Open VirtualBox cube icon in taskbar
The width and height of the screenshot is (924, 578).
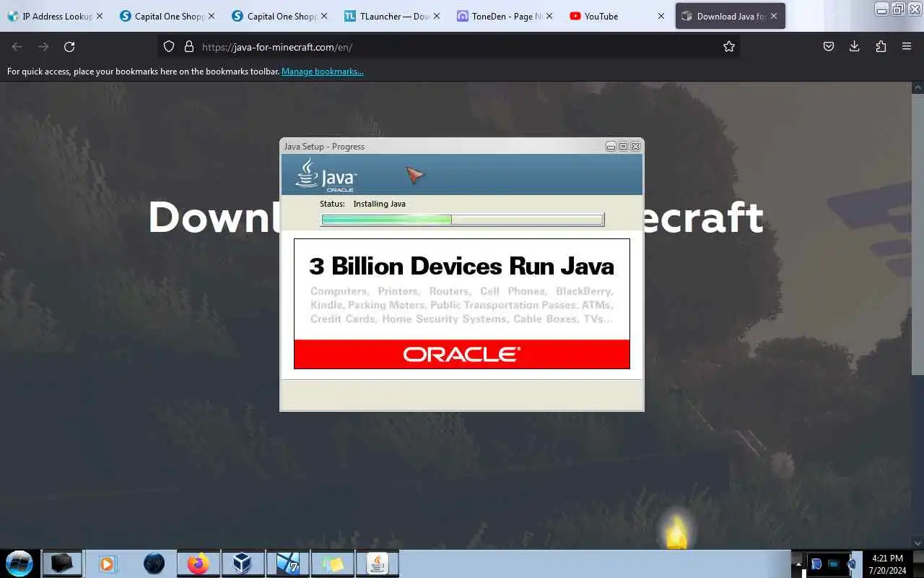click(x=243, y=564)
